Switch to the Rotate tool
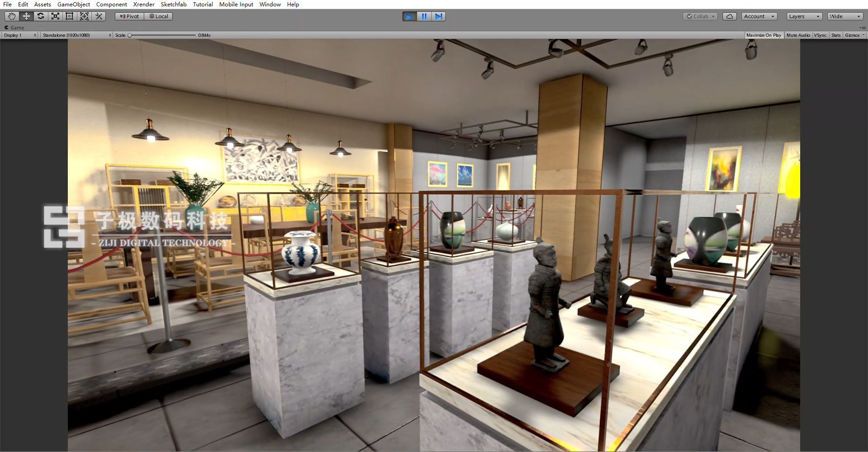 (x=41, y=16)
